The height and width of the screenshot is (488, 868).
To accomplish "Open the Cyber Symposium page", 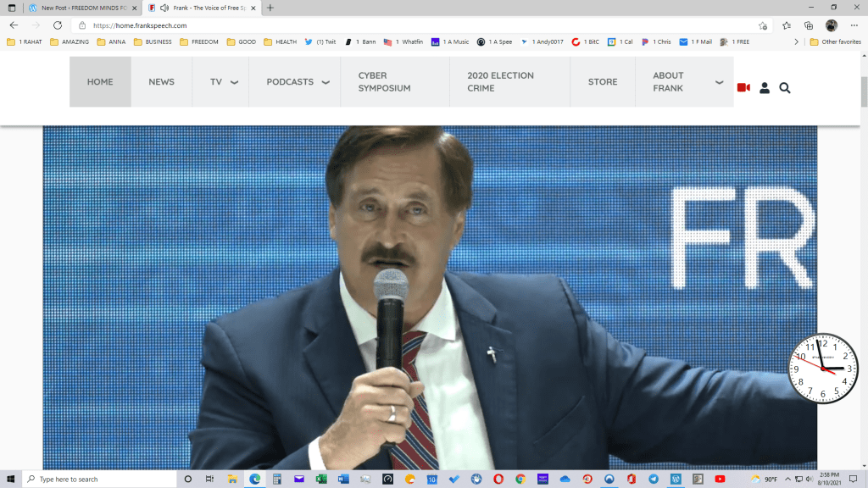I will pyautogui.click(x=384, y=82).
